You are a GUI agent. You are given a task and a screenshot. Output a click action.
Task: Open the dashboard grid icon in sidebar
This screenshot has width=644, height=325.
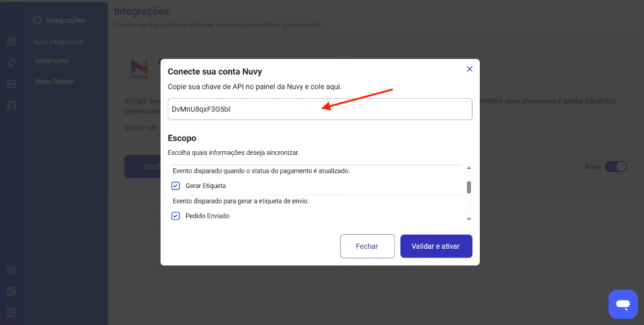(11, 41)
